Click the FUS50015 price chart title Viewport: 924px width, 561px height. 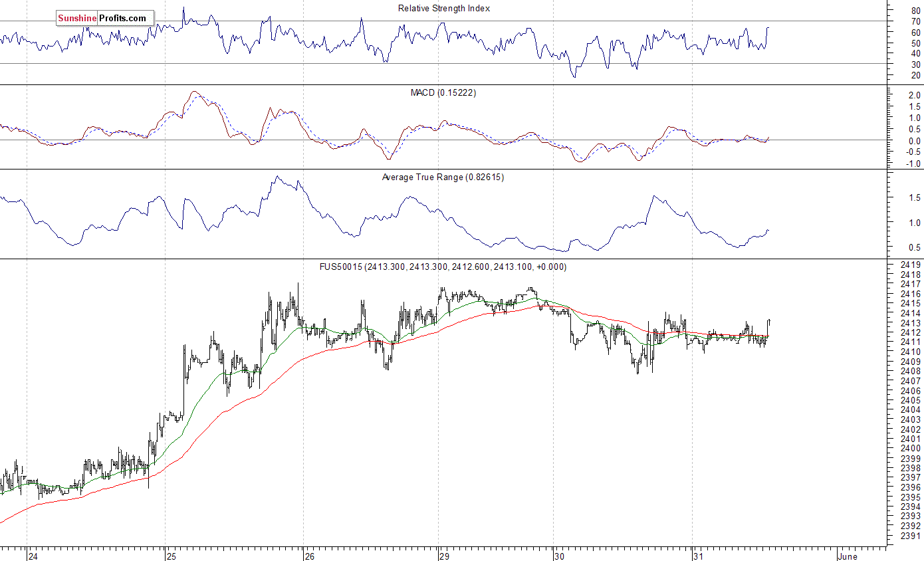point(443,267)
